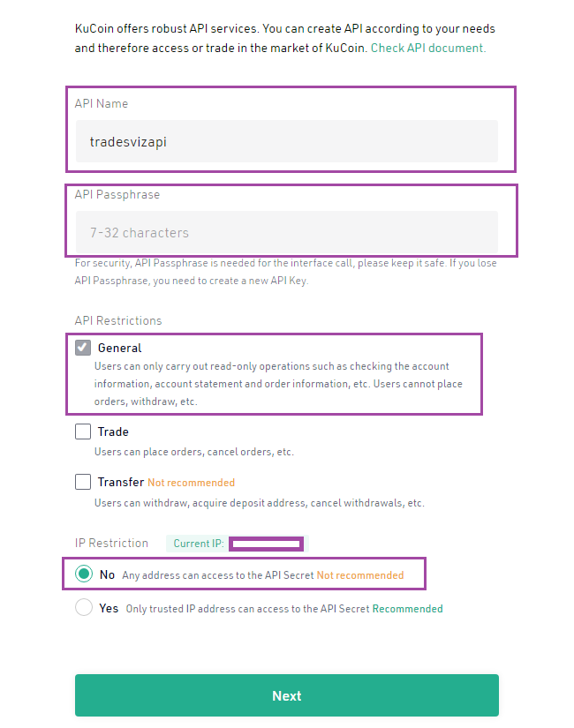Click the Recommended label beside Yes
The width and height of the screenshot is (574, 728).
coord(408,609)
